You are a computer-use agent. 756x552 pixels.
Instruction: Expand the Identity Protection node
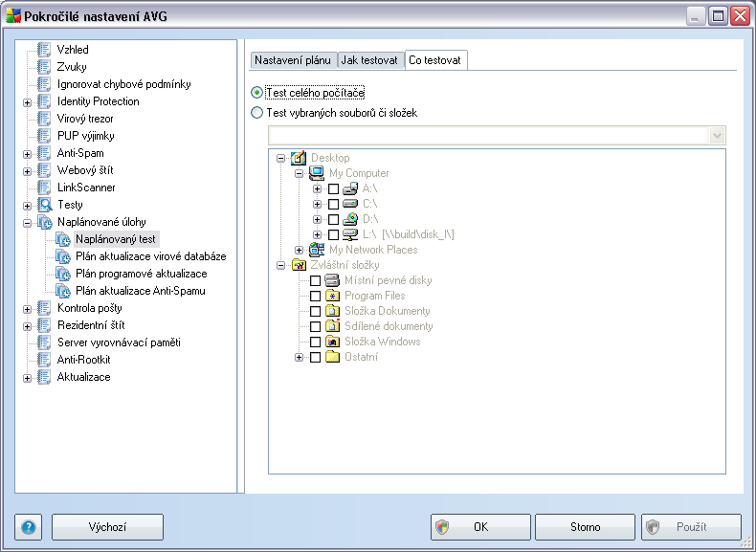pyautogui.click(x=27, y=102)
